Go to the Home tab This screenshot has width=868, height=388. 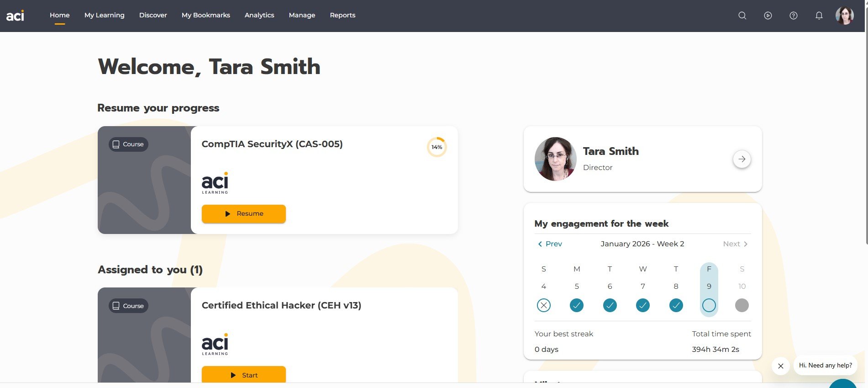click(x=60, y=15)
